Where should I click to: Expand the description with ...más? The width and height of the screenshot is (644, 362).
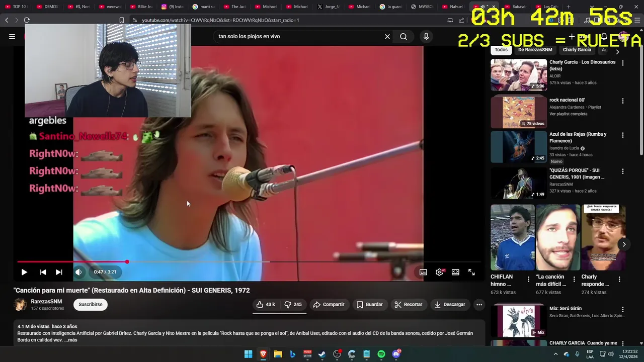point(70,340)
